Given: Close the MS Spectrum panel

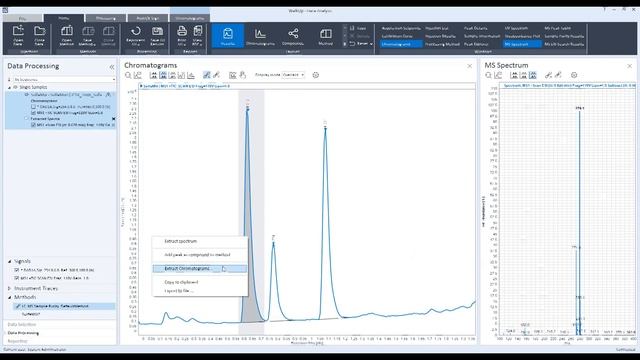Looking at the screenshot, I should 629,66.
